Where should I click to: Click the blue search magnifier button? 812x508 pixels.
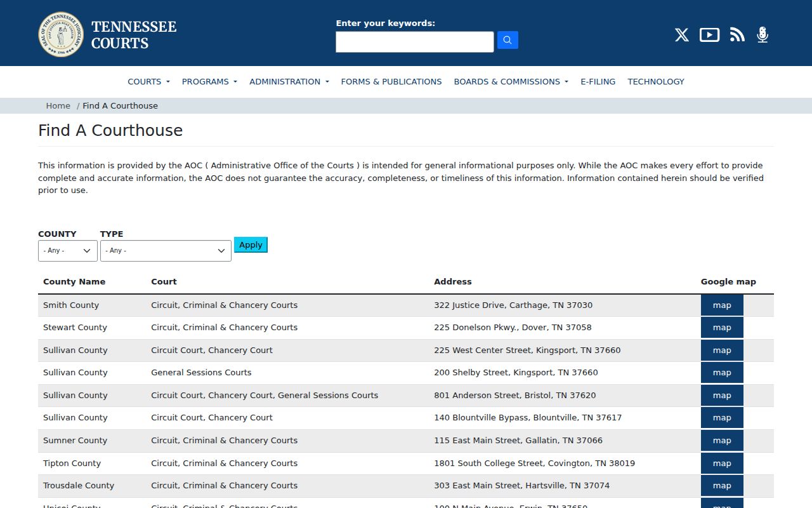[507, 40]
